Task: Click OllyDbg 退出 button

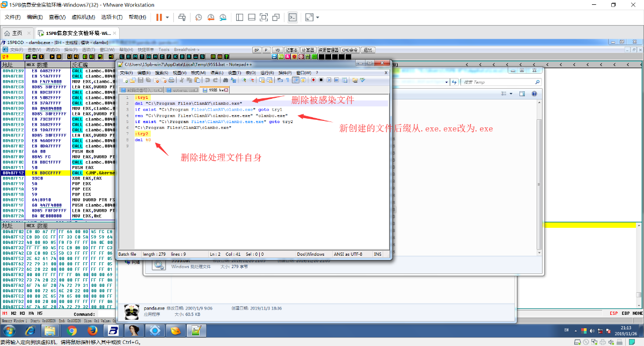Action: click(x=368, y=49)
